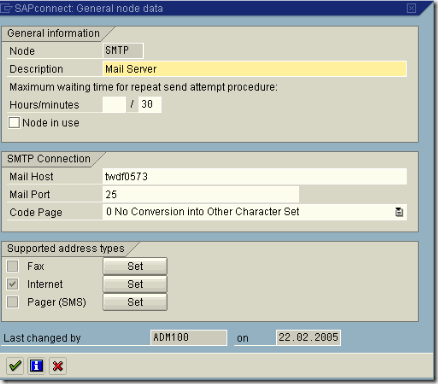Click the Description label
Viewport: 438px width, 384px height.
[36, 69]
